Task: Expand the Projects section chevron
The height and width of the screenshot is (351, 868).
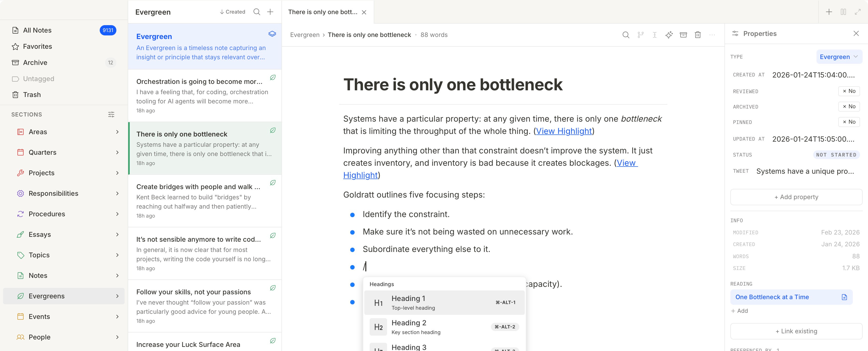Action: coord(117,173)
